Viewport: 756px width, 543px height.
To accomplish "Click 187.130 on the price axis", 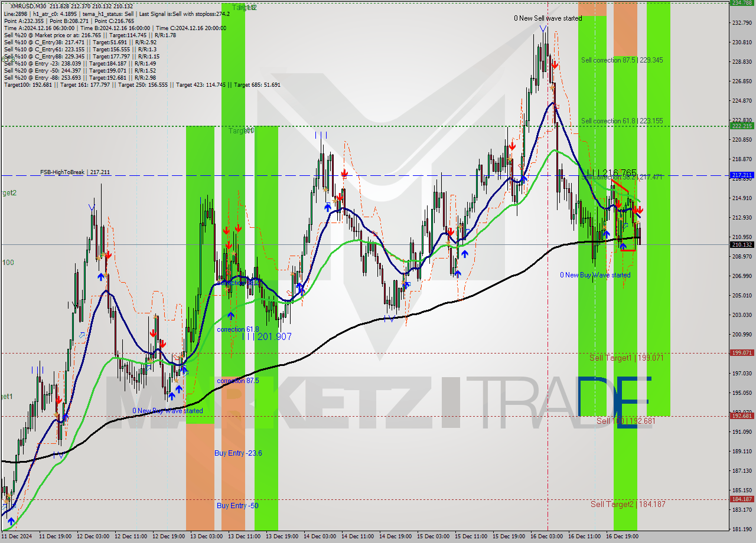I will [742, 470].
